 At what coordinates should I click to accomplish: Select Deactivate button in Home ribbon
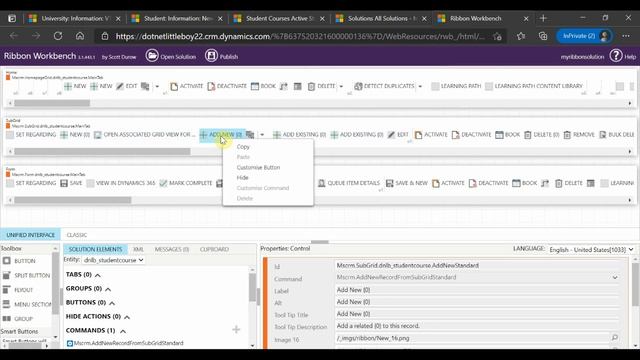point(227,86)
